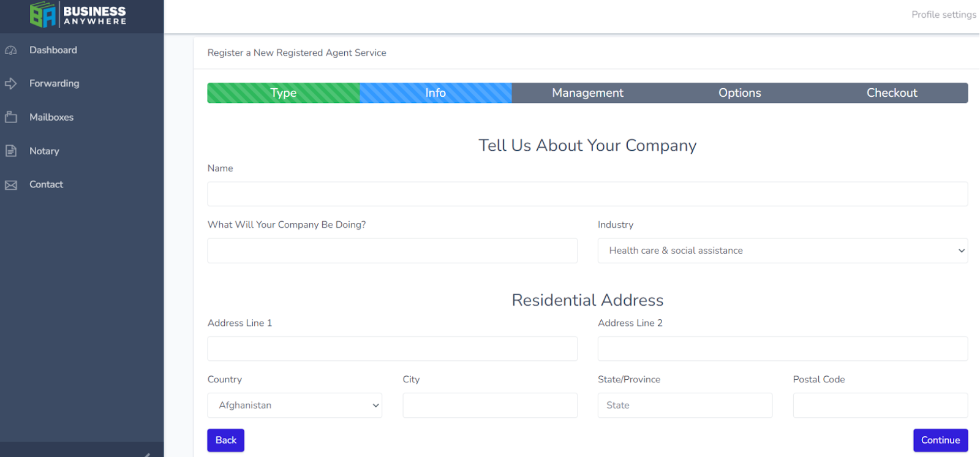Image resolution: width=980 pixels, height=457 pixels.
Task: Click the Back button
Action: (226, 440)
